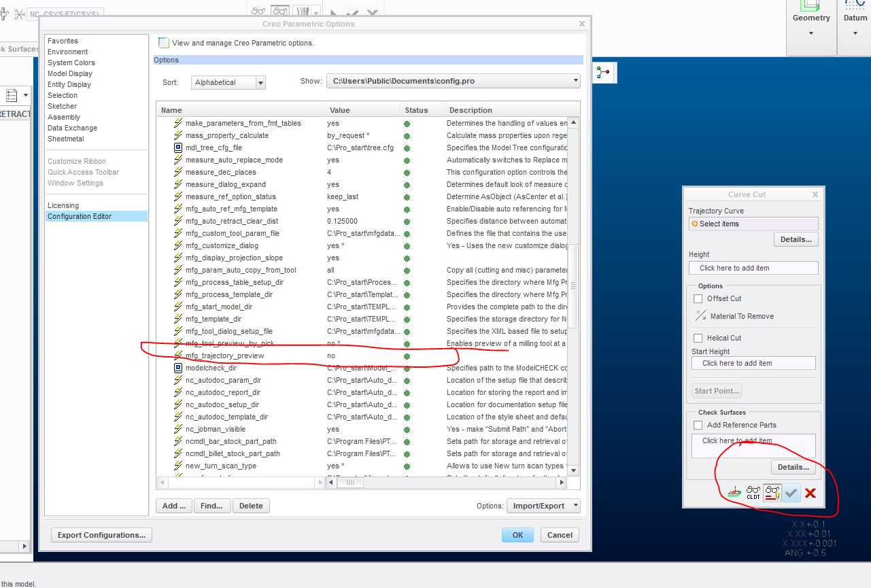Click the Add... button
Screen dimensions: 871x588
pos(174,506)
